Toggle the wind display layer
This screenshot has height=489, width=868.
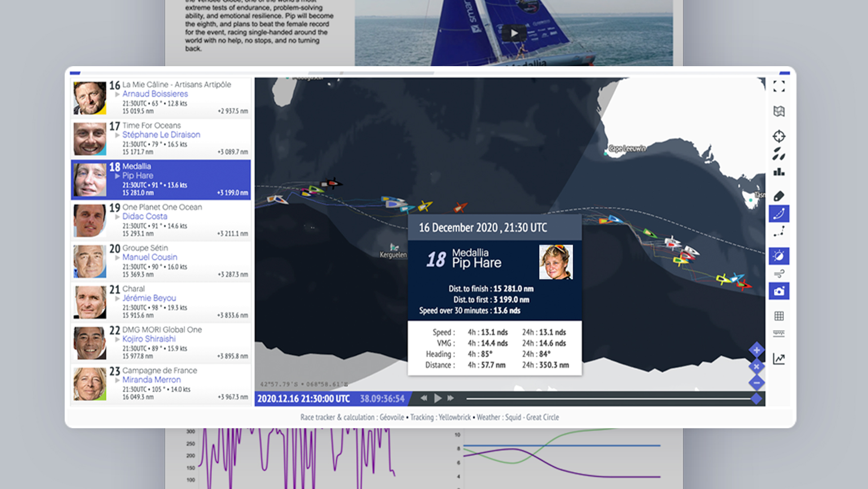coord(779,274)
